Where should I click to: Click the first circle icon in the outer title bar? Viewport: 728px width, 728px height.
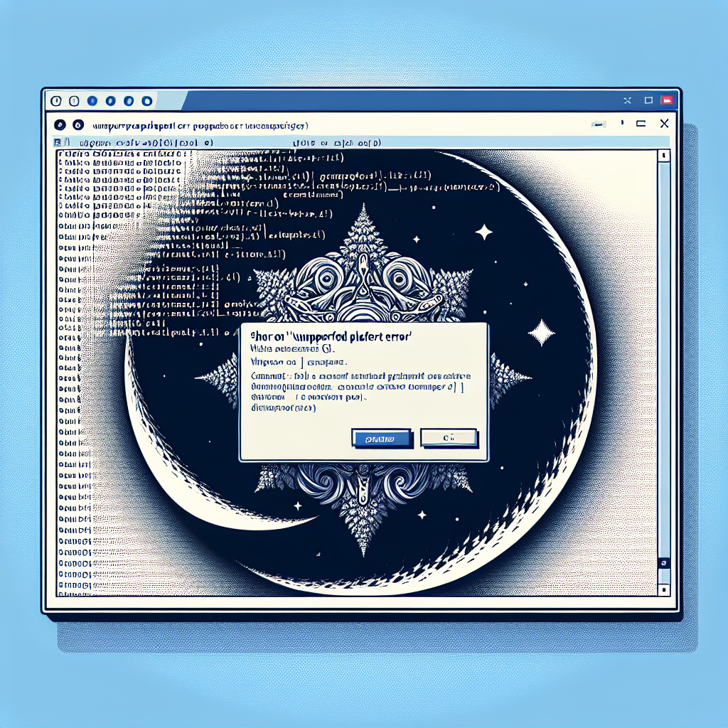point(57,100)
